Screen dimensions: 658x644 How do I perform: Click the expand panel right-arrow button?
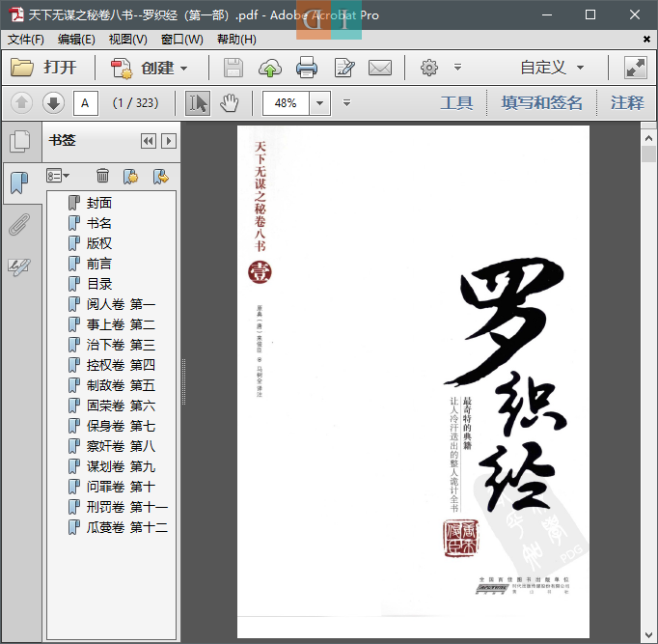[169, 141]
